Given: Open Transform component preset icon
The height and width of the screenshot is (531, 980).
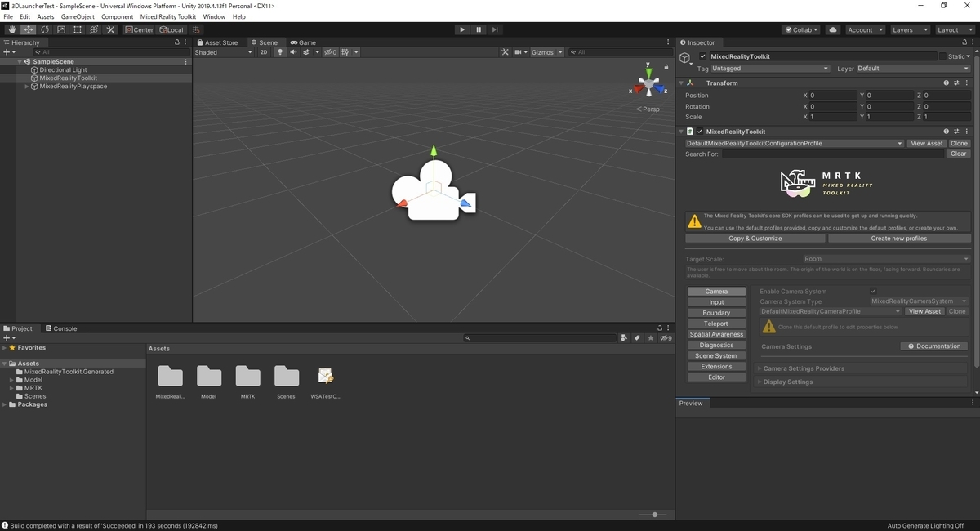Looking at the screenshot, I should [x=956, y=83].
